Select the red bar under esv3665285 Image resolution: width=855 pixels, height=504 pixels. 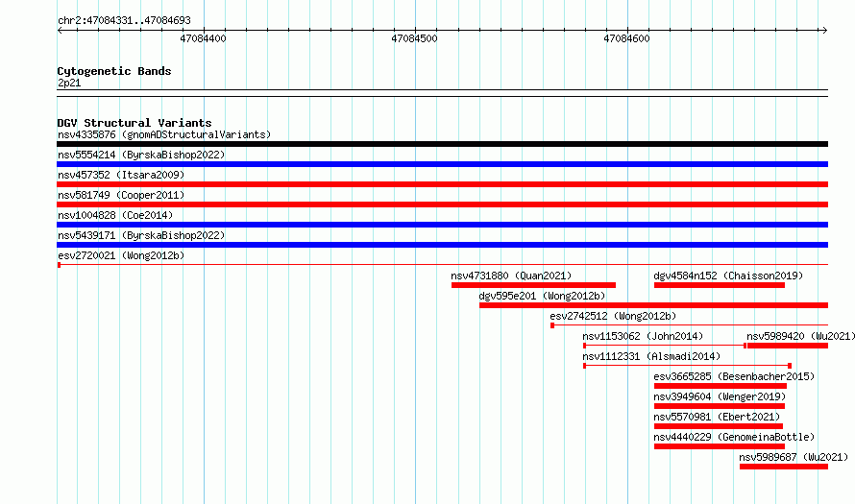(x=721, y=386)
